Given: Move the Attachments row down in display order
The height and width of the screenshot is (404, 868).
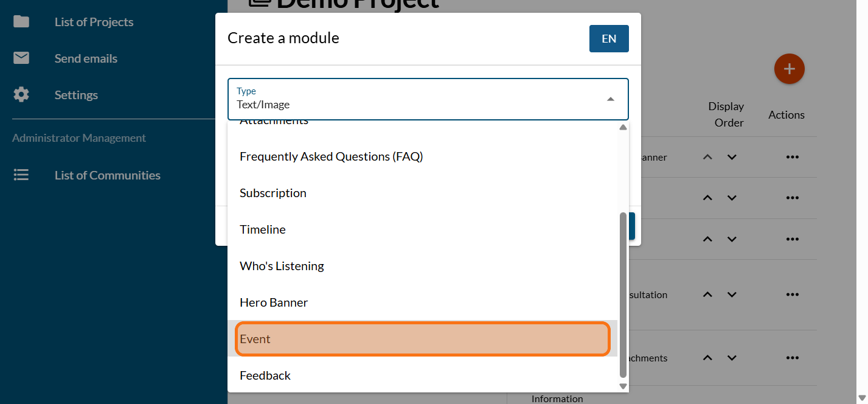Looking at the screenshot, I should (x=732, y=358).
